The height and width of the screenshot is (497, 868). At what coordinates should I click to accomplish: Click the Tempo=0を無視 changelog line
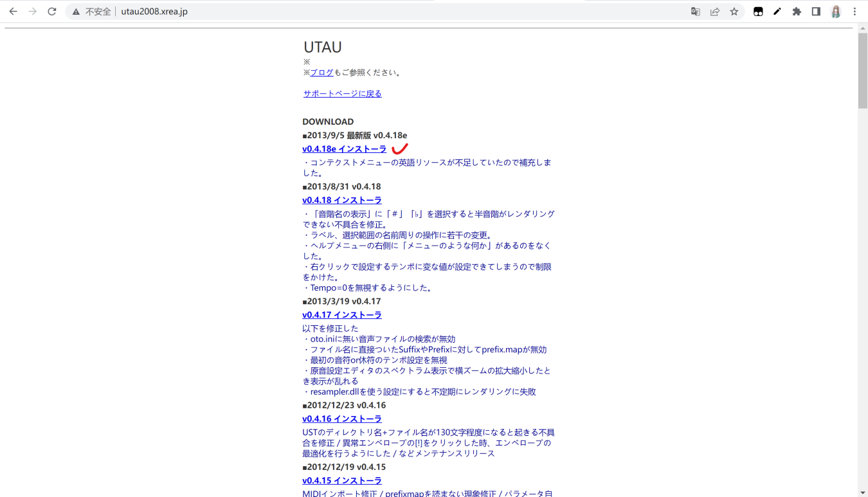click(368, 288)
